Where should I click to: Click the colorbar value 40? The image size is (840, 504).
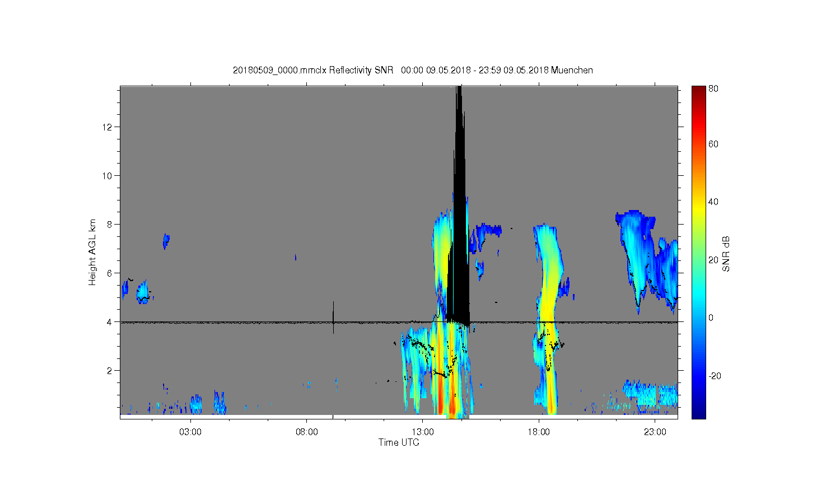713,202
